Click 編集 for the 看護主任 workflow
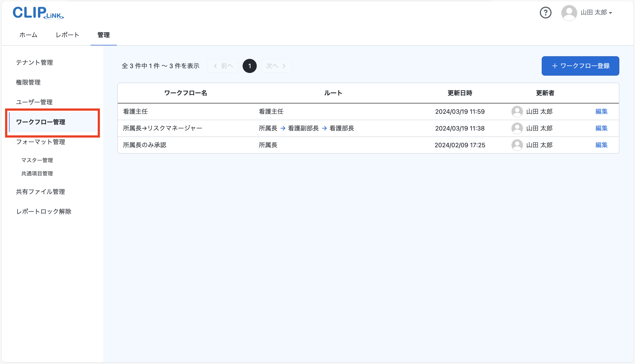Screen dimensions: 635x364 pyautogui.click(x=601, y=112)
